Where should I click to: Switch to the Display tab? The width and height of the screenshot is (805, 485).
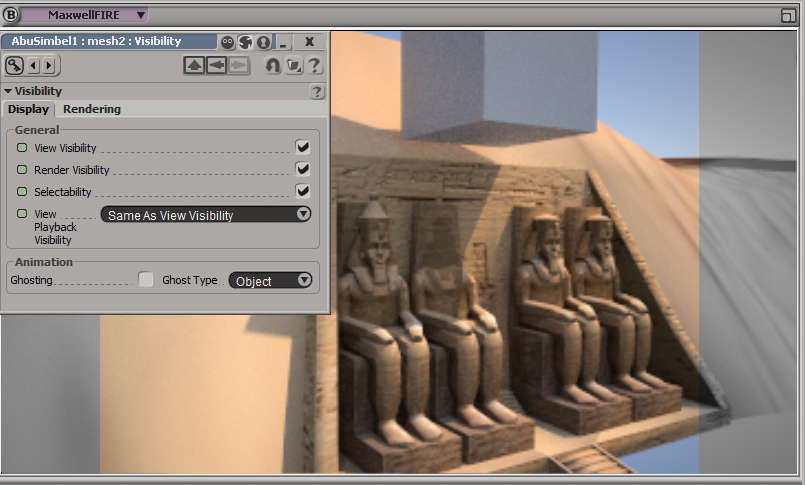pyautogui.click(x=28, y=109)
